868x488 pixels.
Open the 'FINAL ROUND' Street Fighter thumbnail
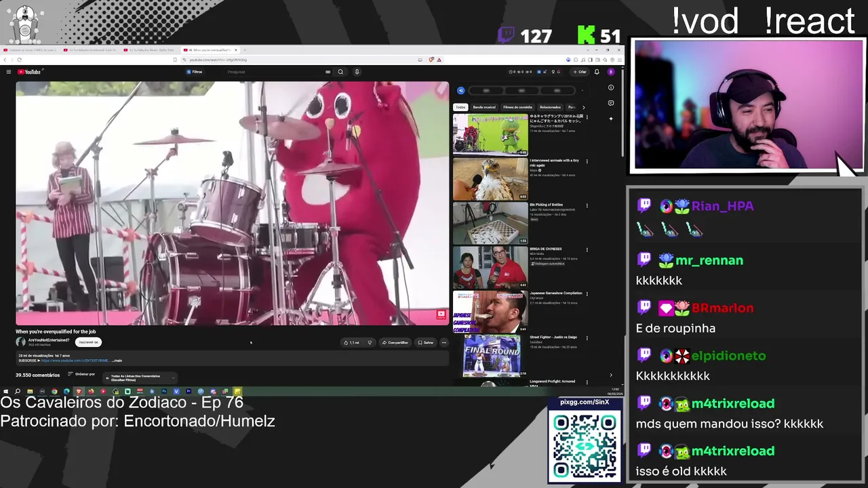490,355
